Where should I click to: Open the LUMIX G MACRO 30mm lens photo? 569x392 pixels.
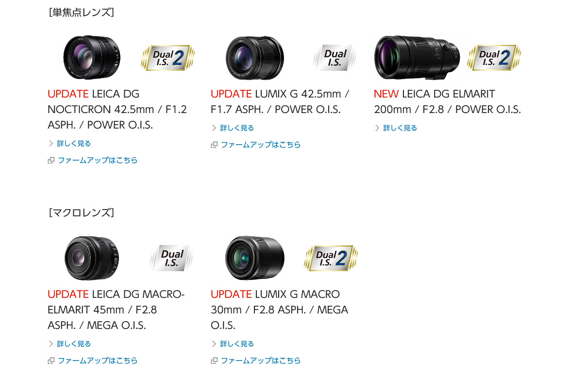click(x=255, y=258)
